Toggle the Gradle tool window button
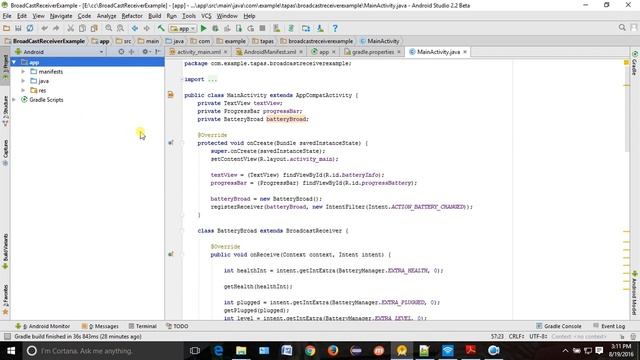The height and width of the screenshot is (360, 640). [x=635, y=63]
